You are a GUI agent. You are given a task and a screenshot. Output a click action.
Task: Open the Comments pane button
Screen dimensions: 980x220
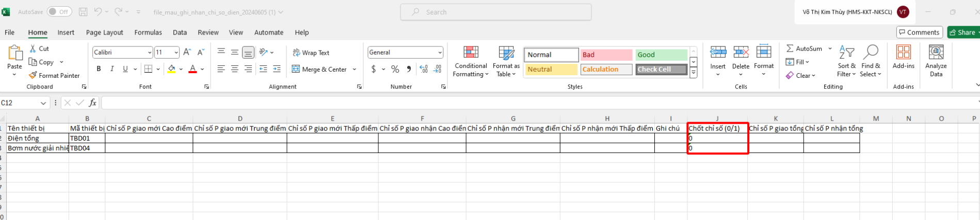point(919,32)
